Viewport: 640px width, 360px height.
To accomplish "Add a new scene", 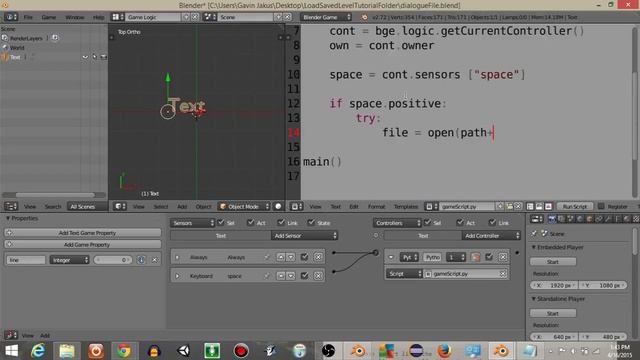I will coord(279,17).
